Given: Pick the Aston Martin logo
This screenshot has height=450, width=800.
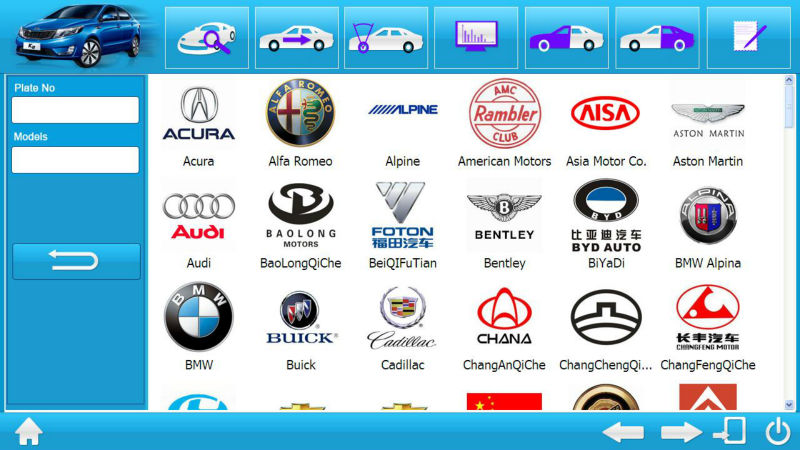Looking at the screenshot, I should tap(708, 120).
